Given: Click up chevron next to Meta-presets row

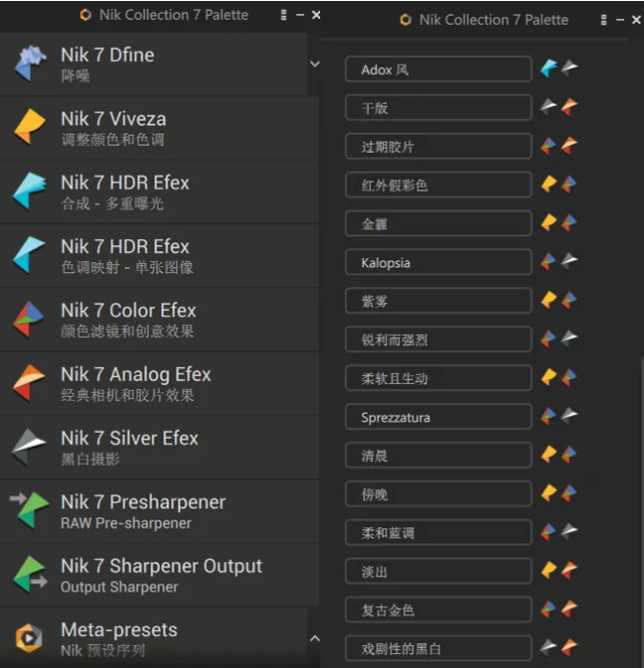Looking at the screenshot, I should pos(315,638).
